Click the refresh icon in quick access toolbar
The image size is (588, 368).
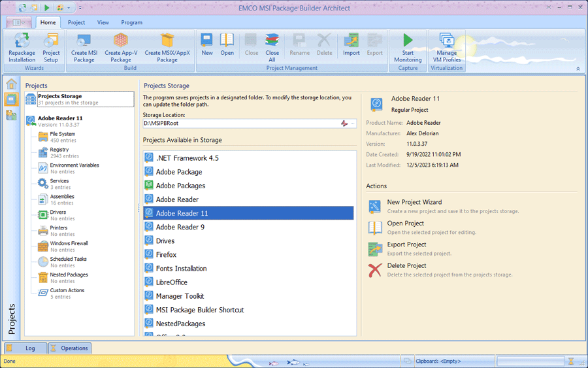tap(22, 7)
